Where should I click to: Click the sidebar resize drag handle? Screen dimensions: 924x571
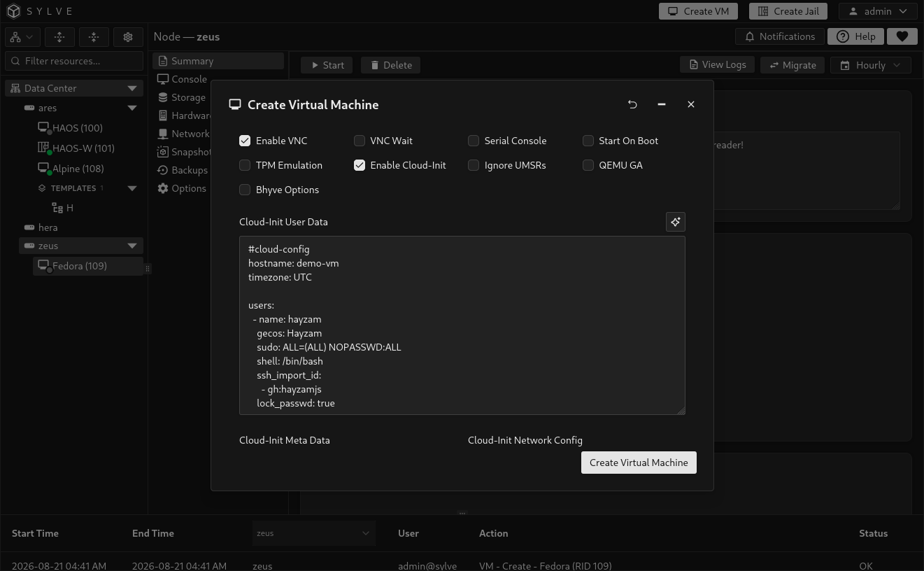pos(148,269)
